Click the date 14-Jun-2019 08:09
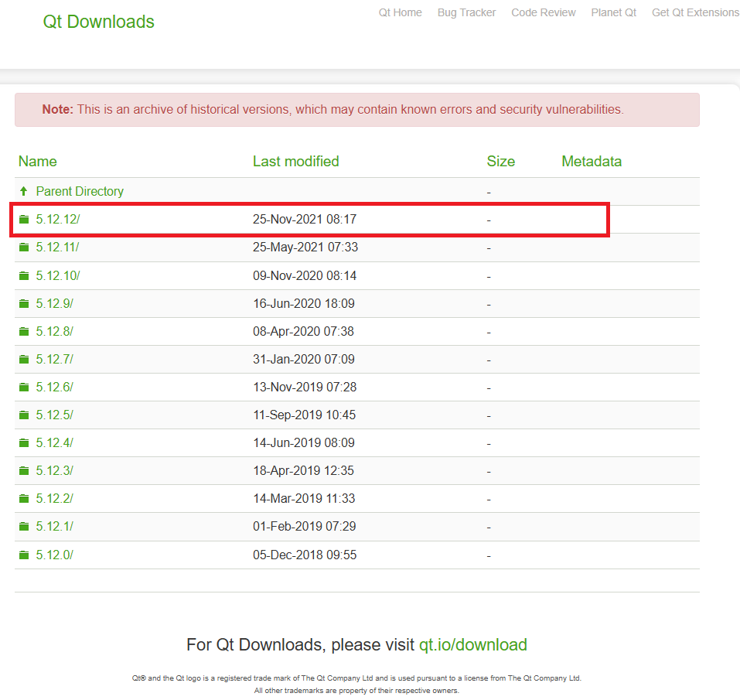Viewport: 740px width, 700px height. point(304,442)
